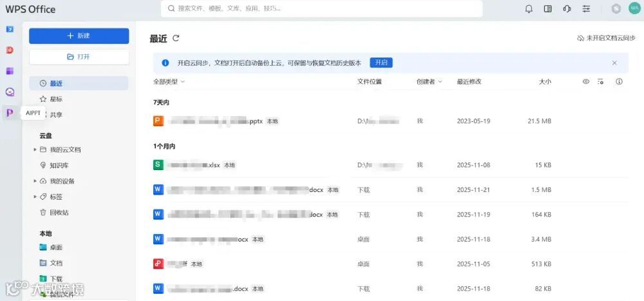This screenshot has width=644, height=301.
Task: Open the purple chat bubble icon in left rail
Action: coord(10,92)
